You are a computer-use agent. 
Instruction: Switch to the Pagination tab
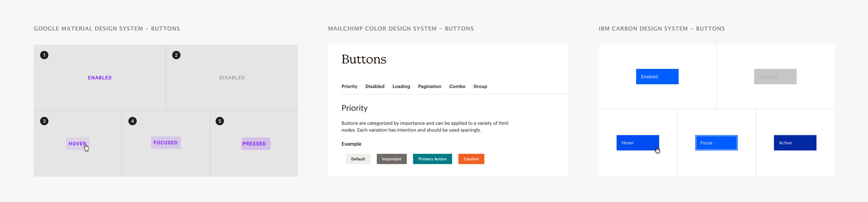point(429,86)
